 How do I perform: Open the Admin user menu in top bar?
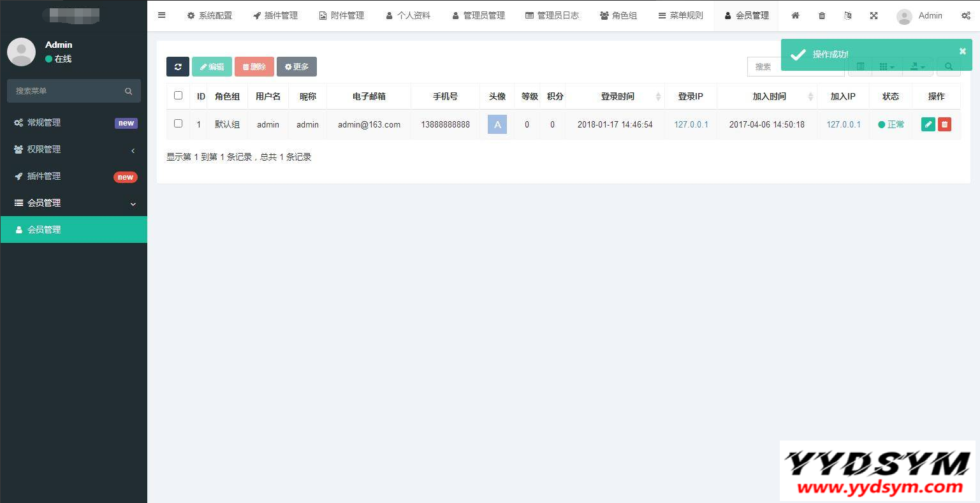pyautogui.click(x=919, y=16)
